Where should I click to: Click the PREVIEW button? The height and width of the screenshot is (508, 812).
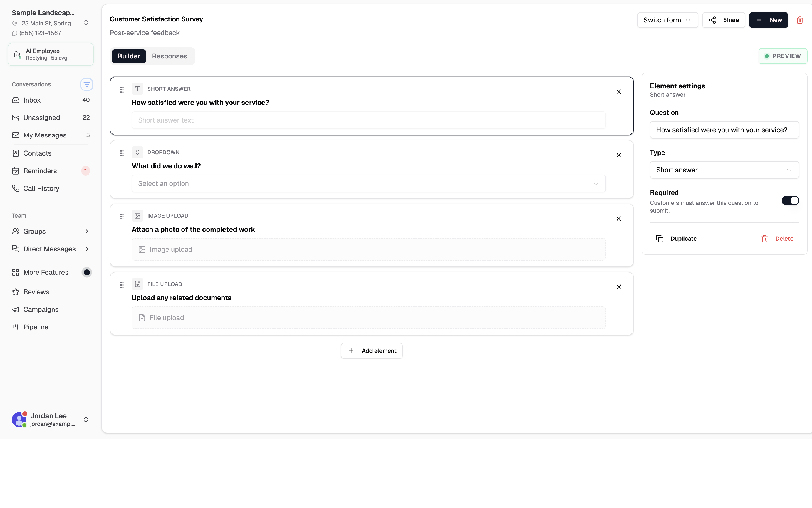click(x=783, y=56)
